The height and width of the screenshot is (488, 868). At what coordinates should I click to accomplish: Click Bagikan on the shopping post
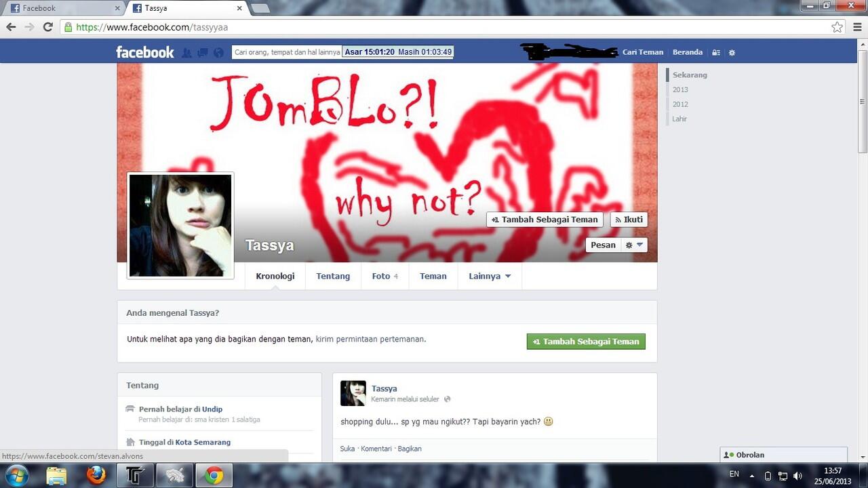point(410,449)
